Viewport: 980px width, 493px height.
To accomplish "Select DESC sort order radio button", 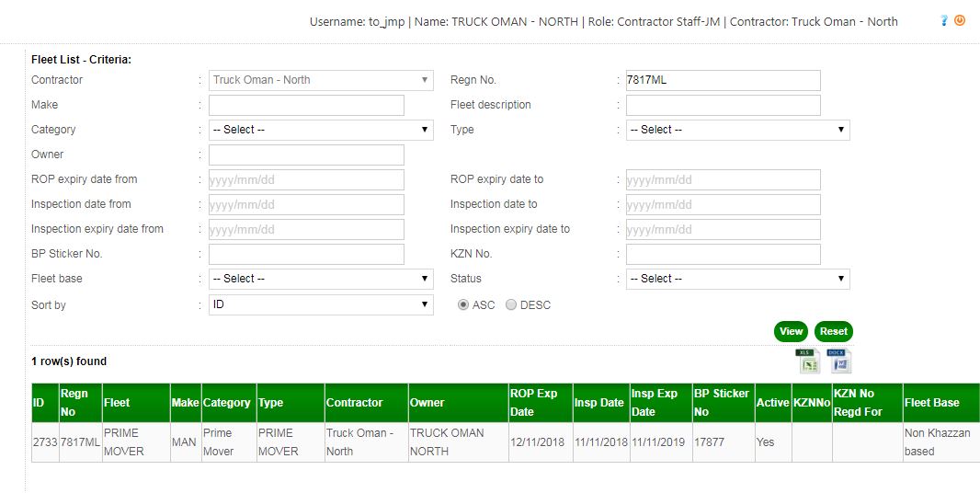I will (511, 304).
